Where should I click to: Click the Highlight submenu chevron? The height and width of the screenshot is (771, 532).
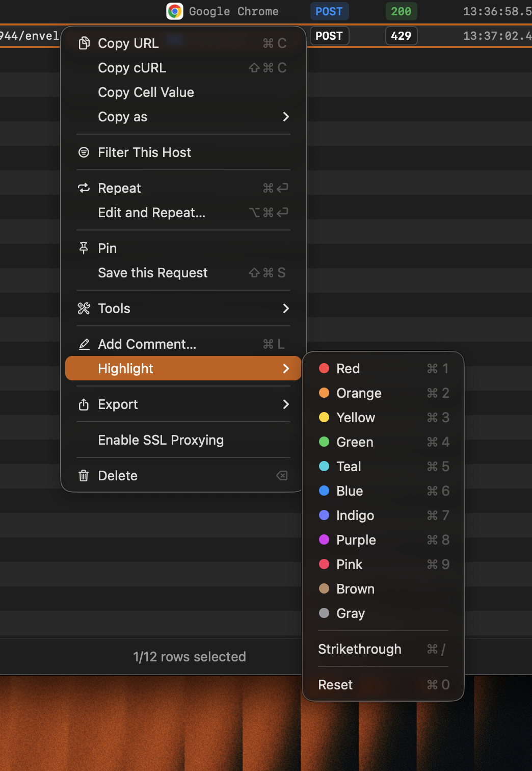286,369
